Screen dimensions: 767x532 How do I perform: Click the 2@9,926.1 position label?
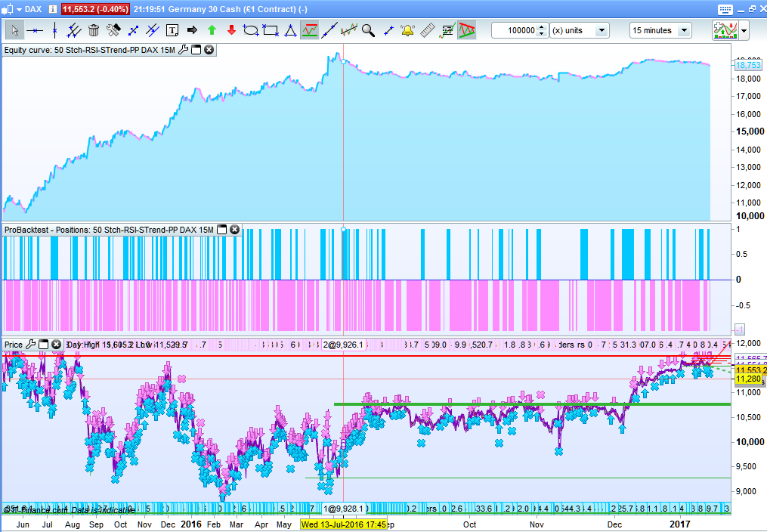tap(343, 345)
